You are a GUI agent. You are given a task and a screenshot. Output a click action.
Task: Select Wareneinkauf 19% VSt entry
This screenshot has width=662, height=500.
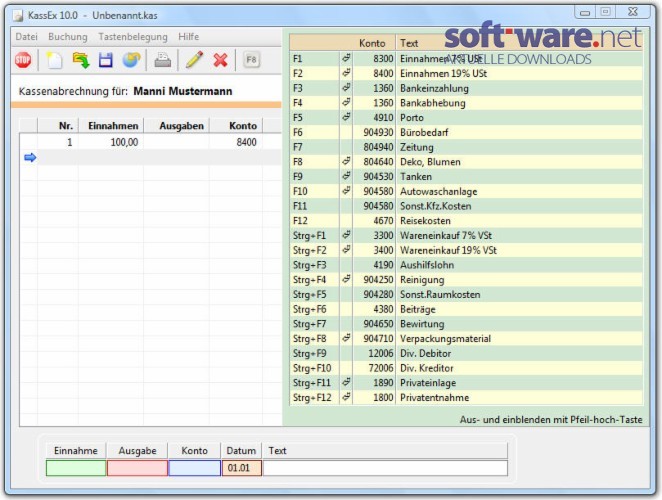[x=466, y=250]
